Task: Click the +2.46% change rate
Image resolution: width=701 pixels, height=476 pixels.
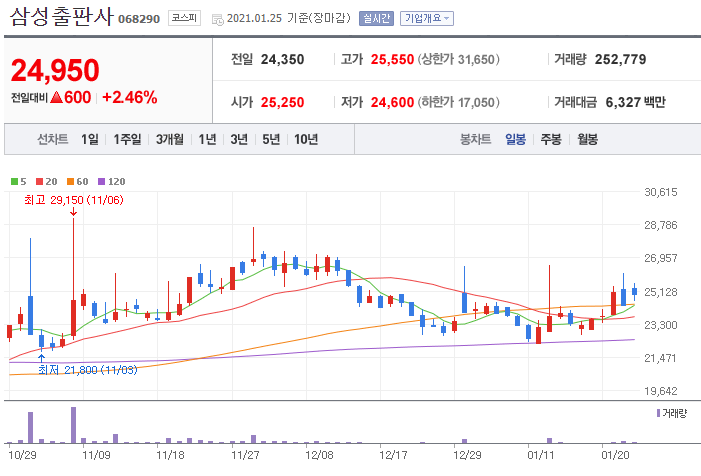Action: point(130,97)
